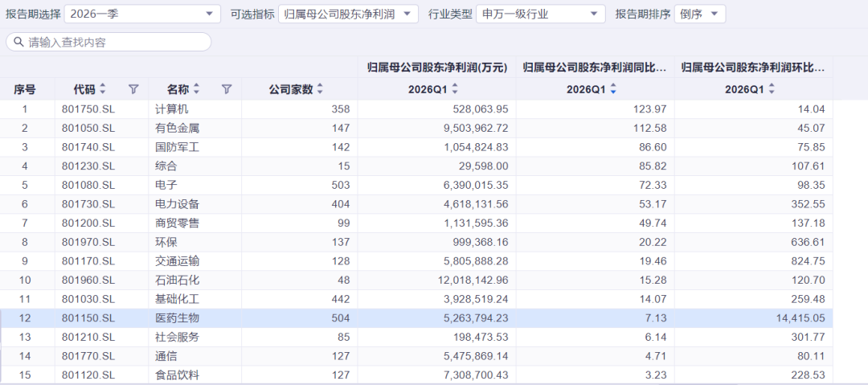Click company count 358
868x385 pixels.
[x=341, y=109]
